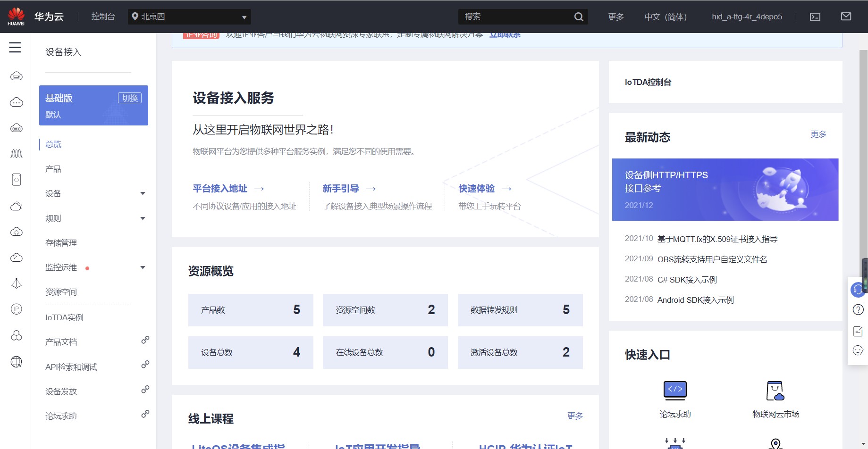The width and height of the screenshot is (868, 449).
Task: Open the hamburger service list menu
Action: click(15, 47)
